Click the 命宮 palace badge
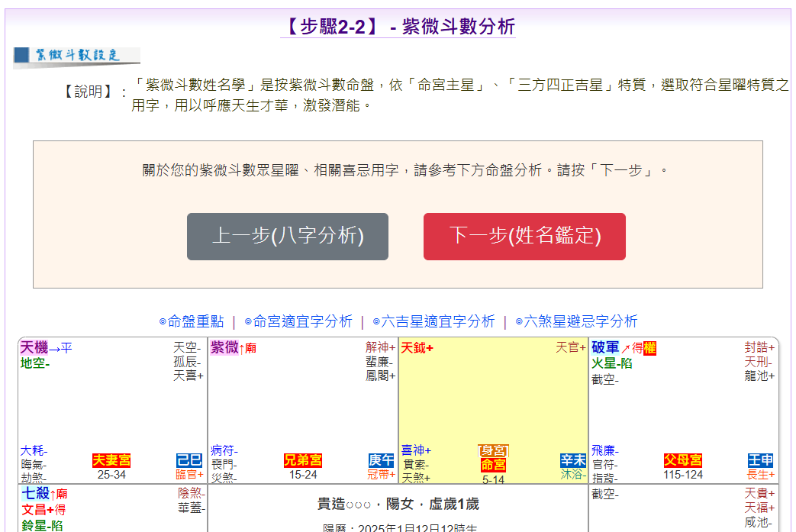The width and height of the screenshot is (796, 532). (x=493, y=464)
